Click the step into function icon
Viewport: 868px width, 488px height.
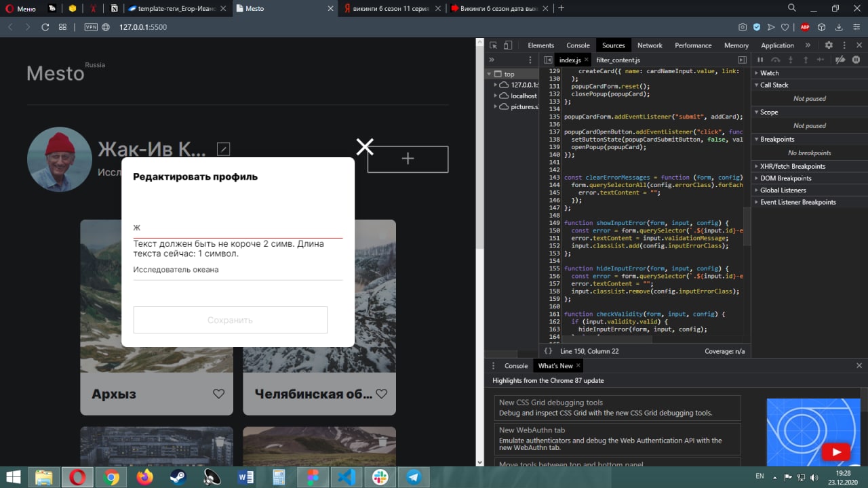point(791,60)
